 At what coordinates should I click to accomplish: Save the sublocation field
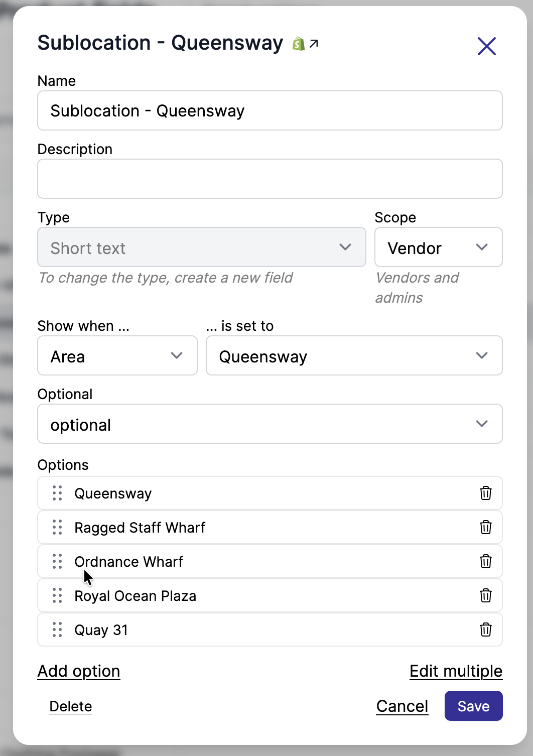473,706
